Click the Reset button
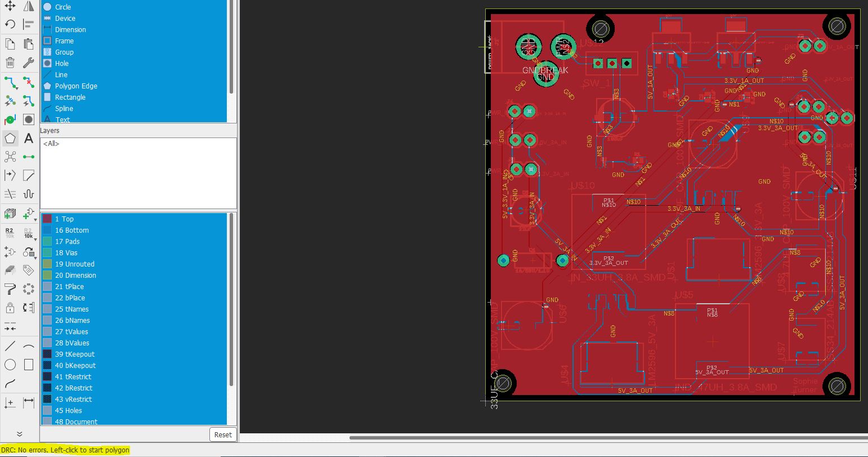 tap(223, 434)
